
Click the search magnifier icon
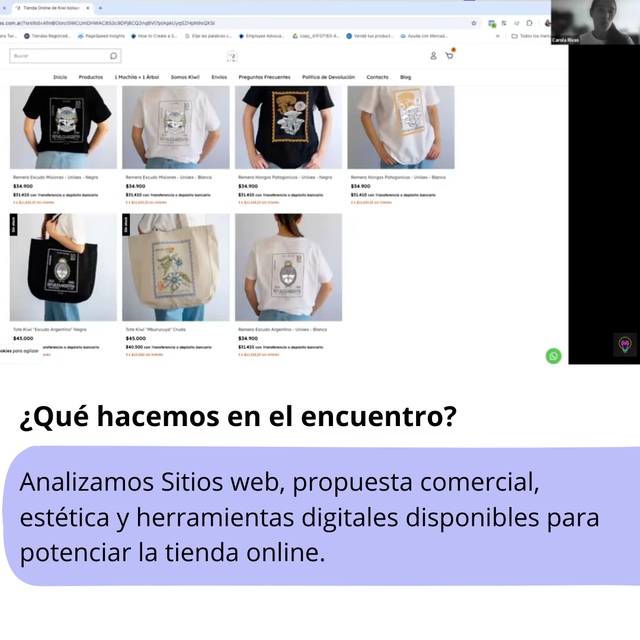[x=114, y=56]
